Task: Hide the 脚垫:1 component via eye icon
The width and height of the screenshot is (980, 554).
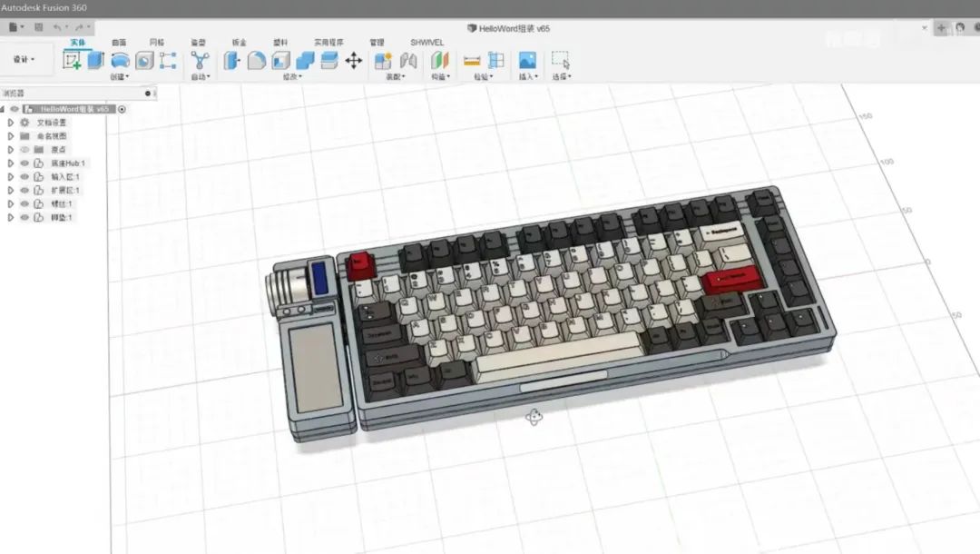Action: pyautogui.click(x=24, y=218)
